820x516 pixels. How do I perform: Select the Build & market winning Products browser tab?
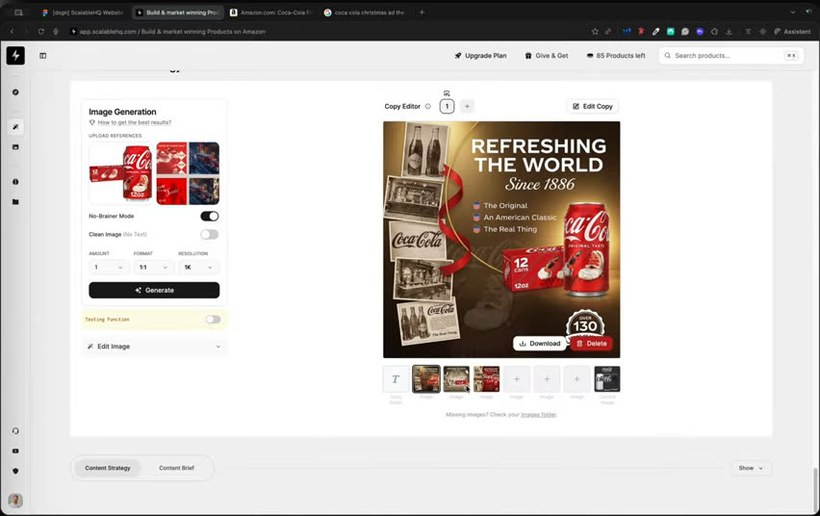177,12
